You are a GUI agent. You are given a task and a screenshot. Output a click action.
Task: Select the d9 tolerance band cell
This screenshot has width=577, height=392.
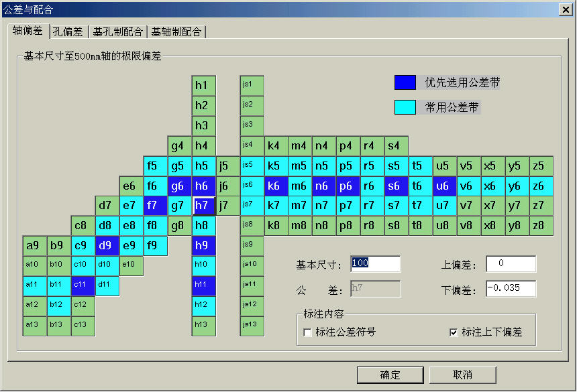click(106, 246)
